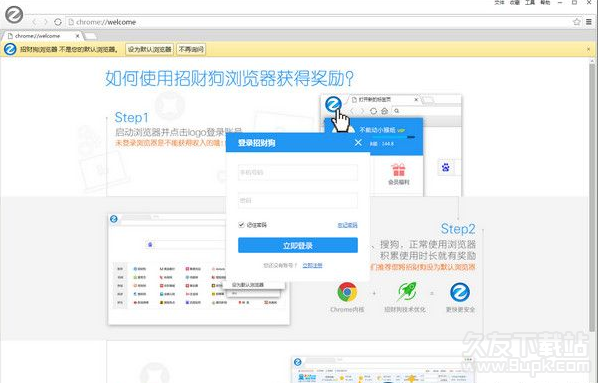Click the Step2 heading text
The width and height of the screenshot is (598, 383).
458,229
